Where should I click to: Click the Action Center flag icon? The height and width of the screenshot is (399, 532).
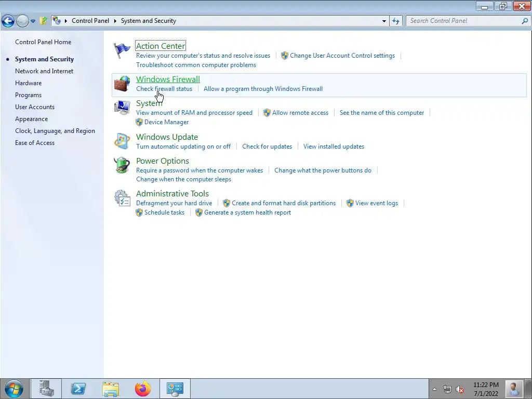(122, 50)
